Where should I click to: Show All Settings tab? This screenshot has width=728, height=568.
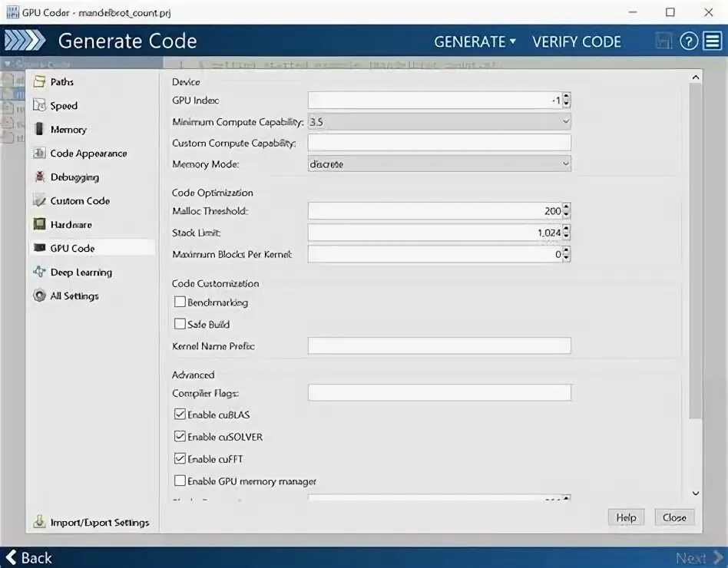pos(92,296)
